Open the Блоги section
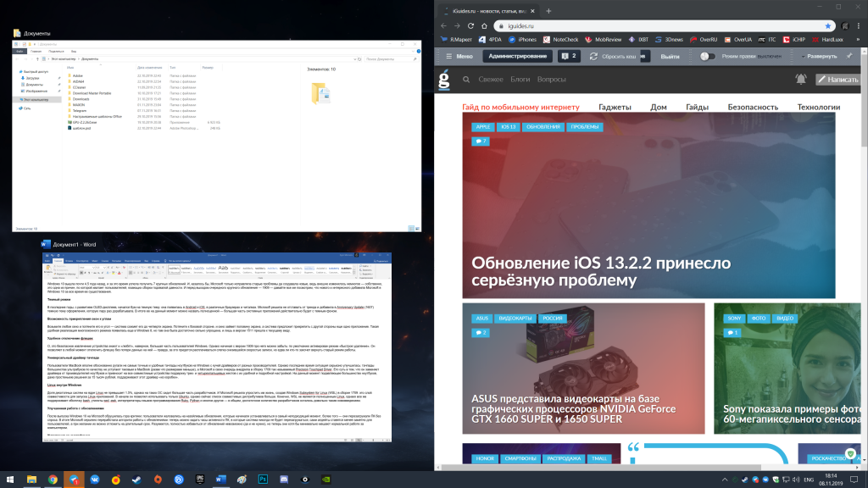868x488 pixels. 520,80
